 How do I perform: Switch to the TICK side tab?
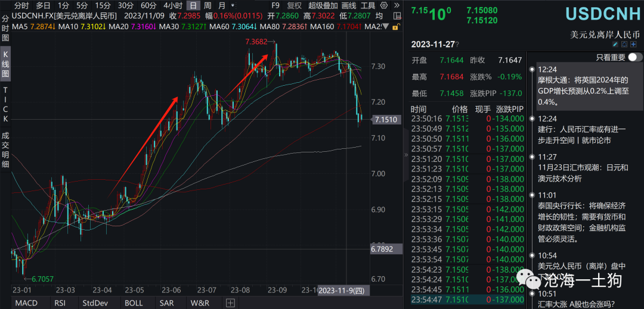point(5,105)
